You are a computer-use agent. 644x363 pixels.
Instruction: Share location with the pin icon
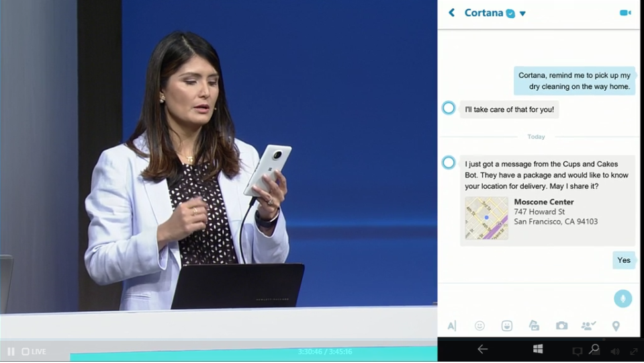click(x=616, y=326)
